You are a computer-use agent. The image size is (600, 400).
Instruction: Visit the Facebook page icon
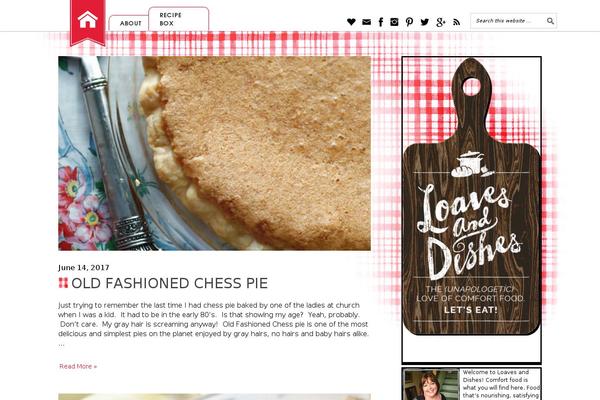point(381,22)
